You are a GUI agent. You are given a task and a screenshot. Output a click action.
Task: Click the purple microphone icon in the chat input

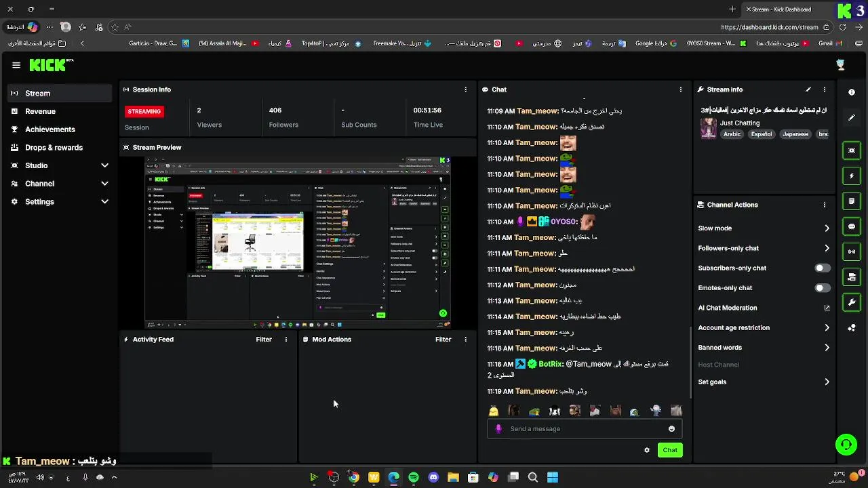point(499,429)
